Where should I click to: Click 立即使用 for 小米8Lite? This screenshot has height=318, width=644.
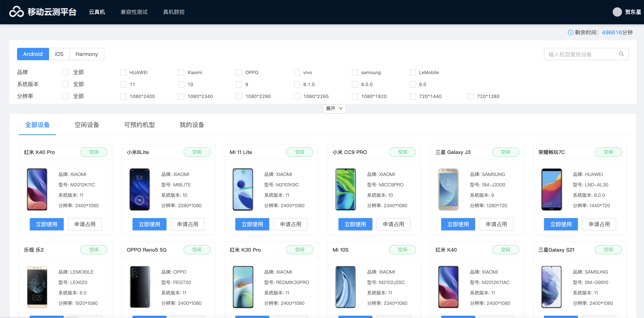[x=149, y=224]
